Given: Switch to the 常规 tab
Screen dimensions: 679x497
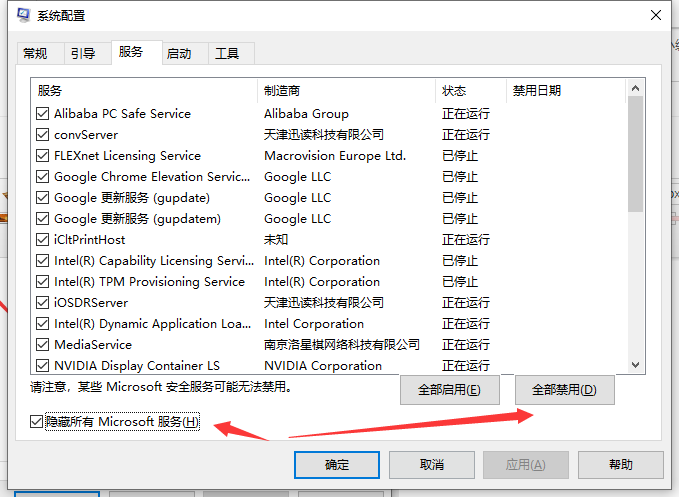Looking at the screenshot, I should pos(35,54).
